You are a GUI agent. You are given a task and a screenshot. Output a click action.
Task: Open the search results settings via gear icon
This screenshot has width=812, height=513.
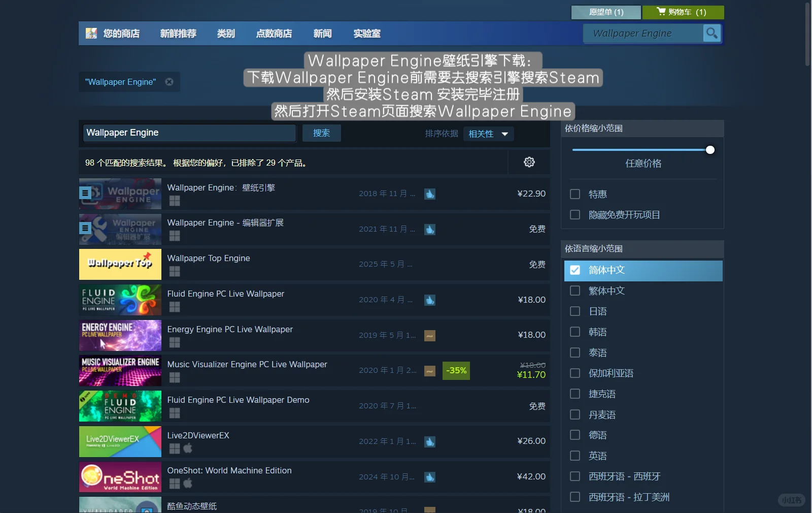[x=529, y=162]
